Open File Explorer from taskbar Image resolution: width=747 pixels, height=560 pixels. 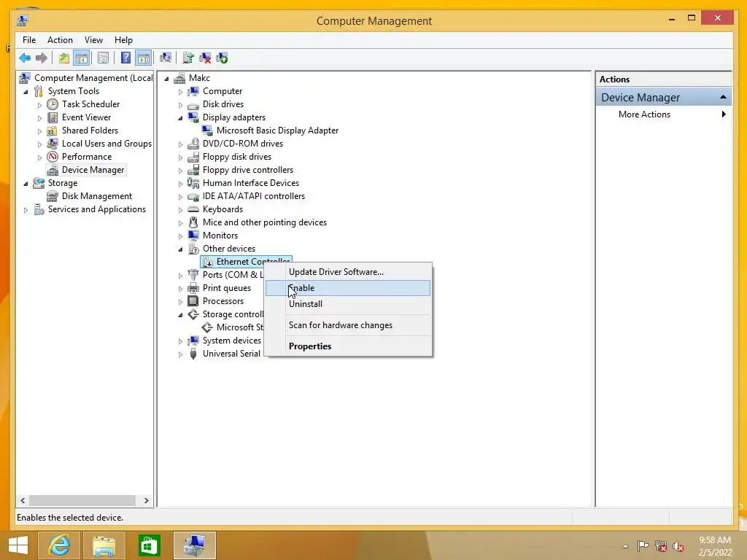tap(104, 545)
